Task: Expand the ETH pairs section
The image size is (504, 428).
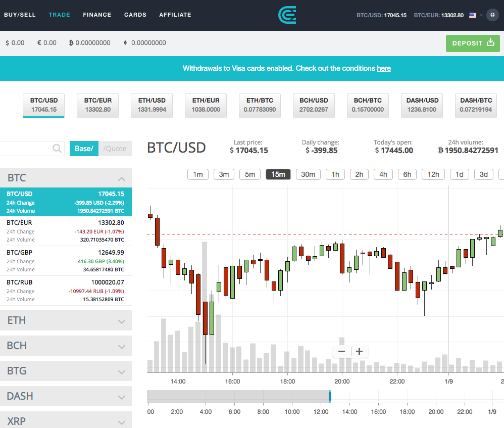Action: (x=121, y=321)
